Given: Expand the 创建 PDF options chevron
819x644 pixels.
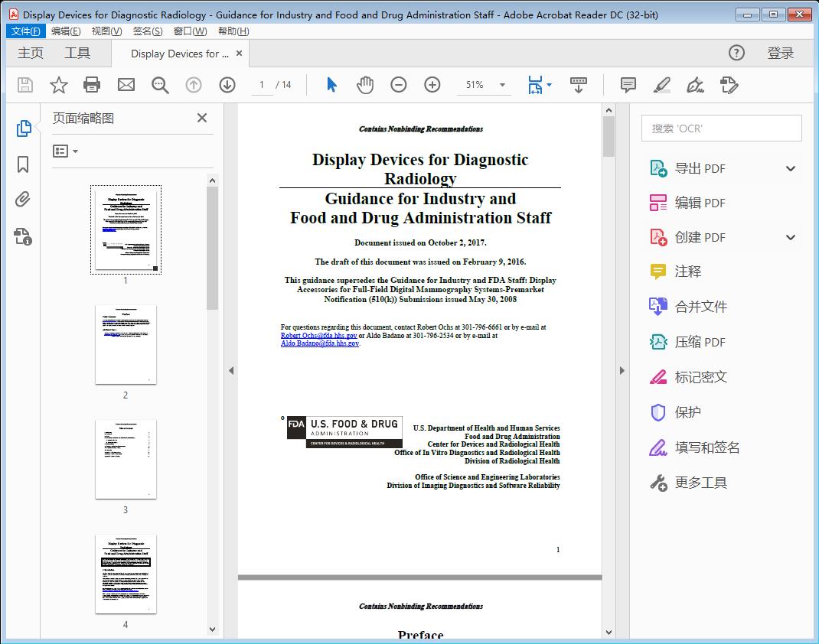Looking at the screenshot, I should point(790,237).
